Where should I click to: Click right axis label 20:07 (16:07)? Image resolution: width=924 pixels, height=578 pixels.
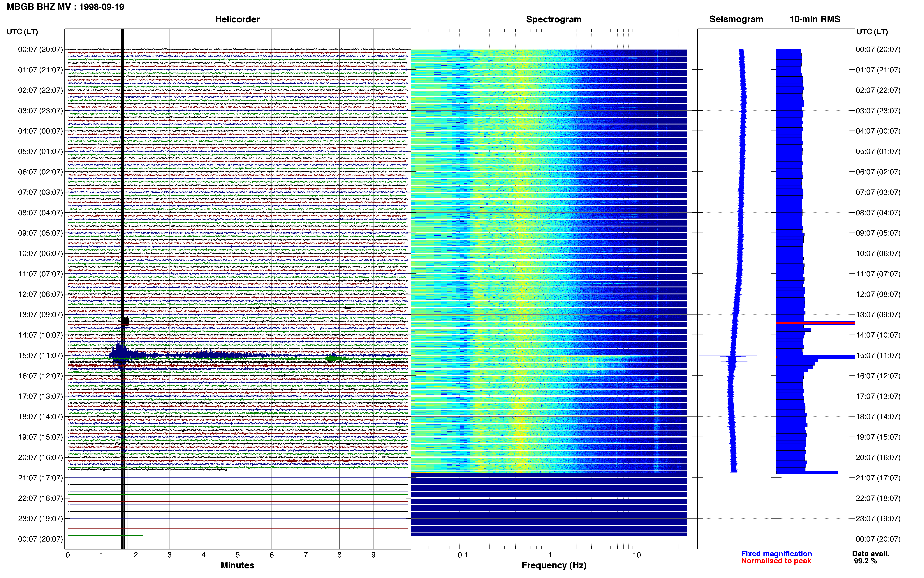coord(878,458)
